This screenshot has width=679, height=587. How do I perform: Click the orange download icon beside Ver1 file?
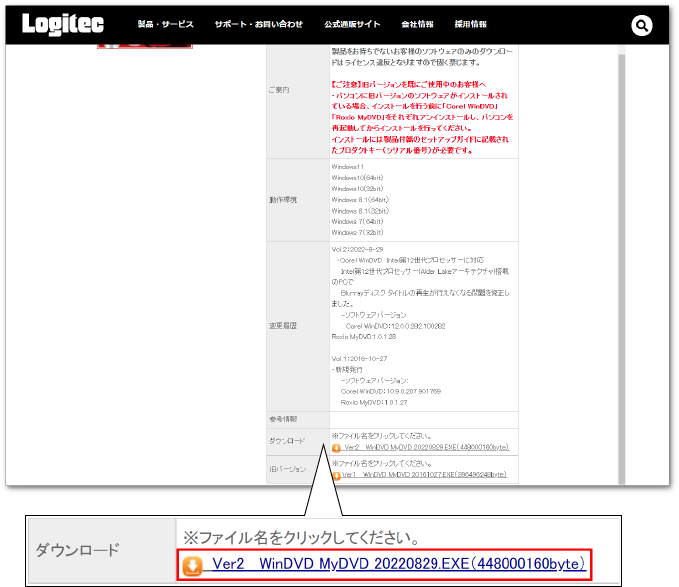tap(336, 475)
